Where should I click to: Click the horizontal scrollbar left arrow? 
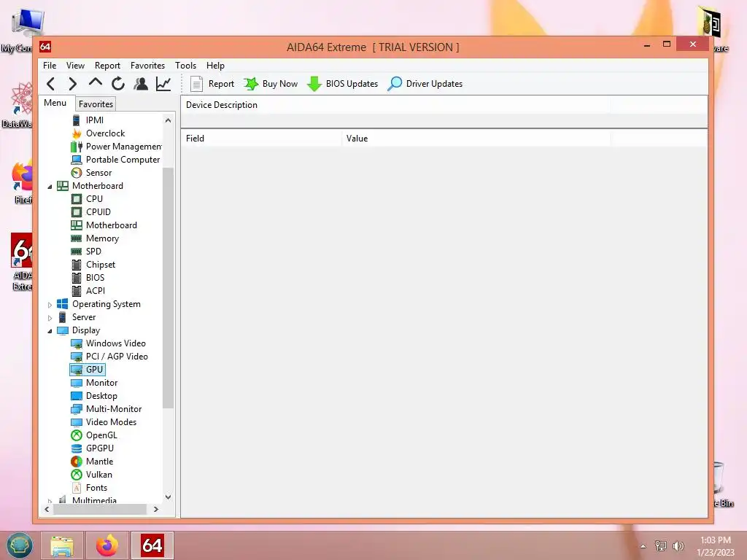47,509
